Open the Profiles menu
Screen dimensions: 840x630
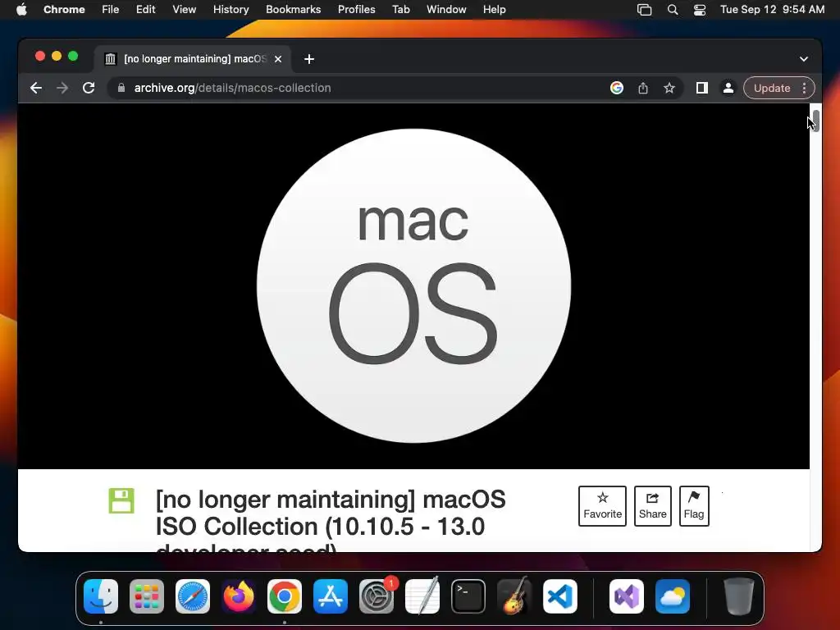click(x=356, y=10)
